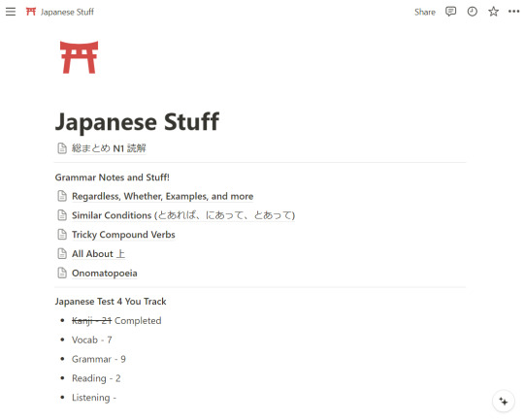View page history clock icon
This screenshot has height=420, width=524.
pyautogui.click(x=472, y=12)
